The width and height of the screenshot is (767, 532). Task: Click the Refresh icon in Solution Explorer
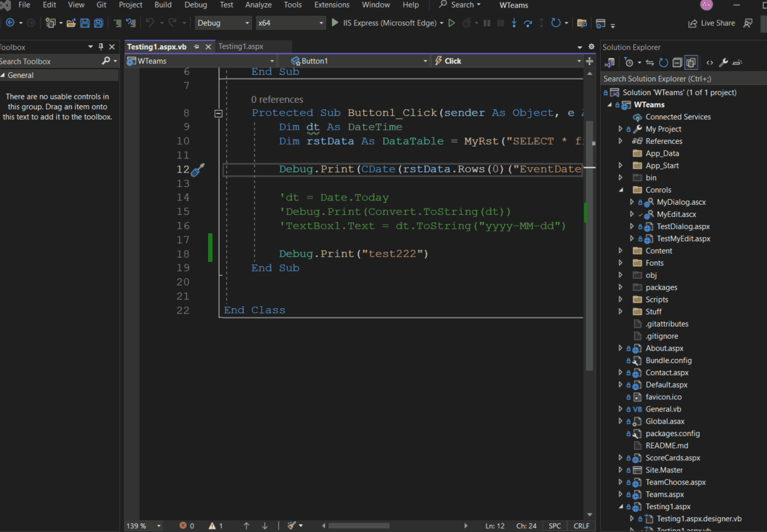point(663,62)
